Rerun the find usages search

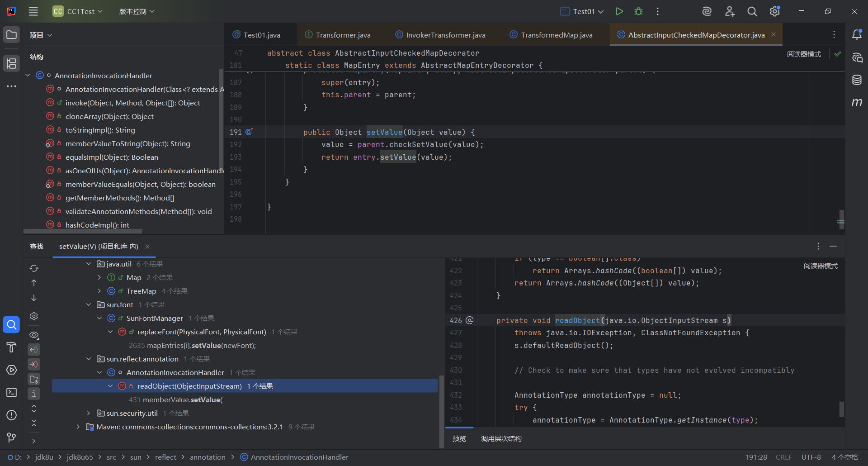point(34,268)
